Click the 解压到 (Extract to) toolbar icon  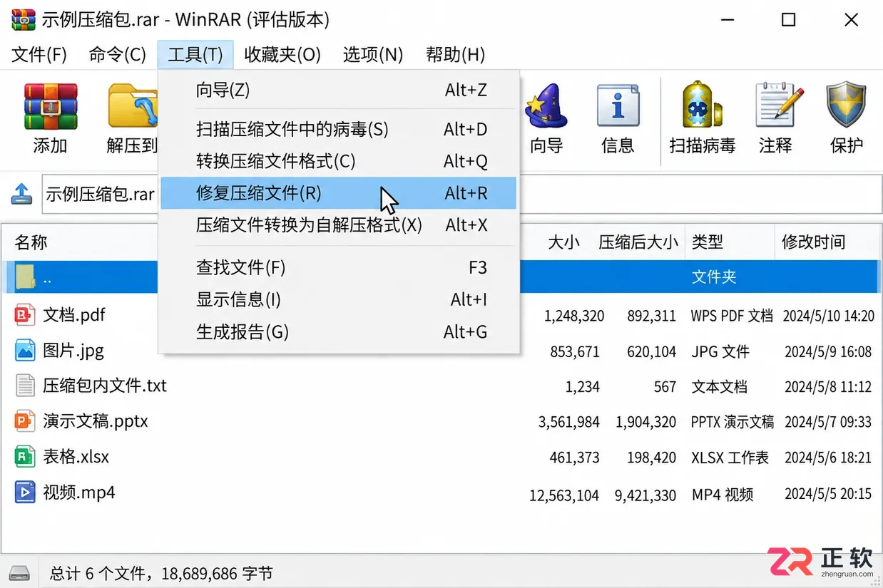pyautogui.click(x=133, y=106)
